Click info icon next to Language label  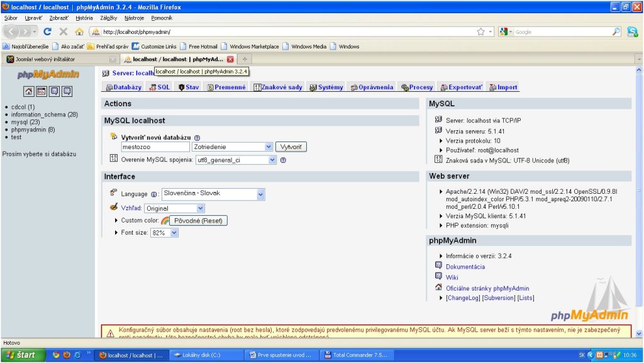(x=153, y=194)
